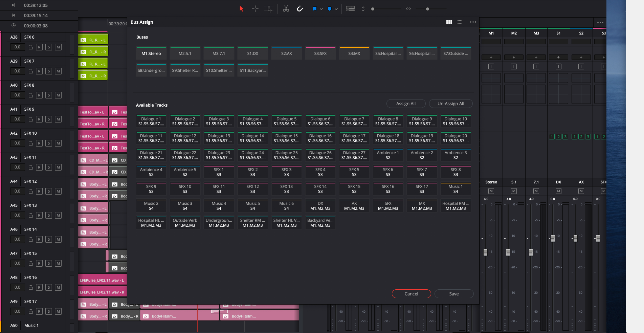Add a blue flag from toolbar
The width and height of the screenshot is (644, 333).
[315, 9]
